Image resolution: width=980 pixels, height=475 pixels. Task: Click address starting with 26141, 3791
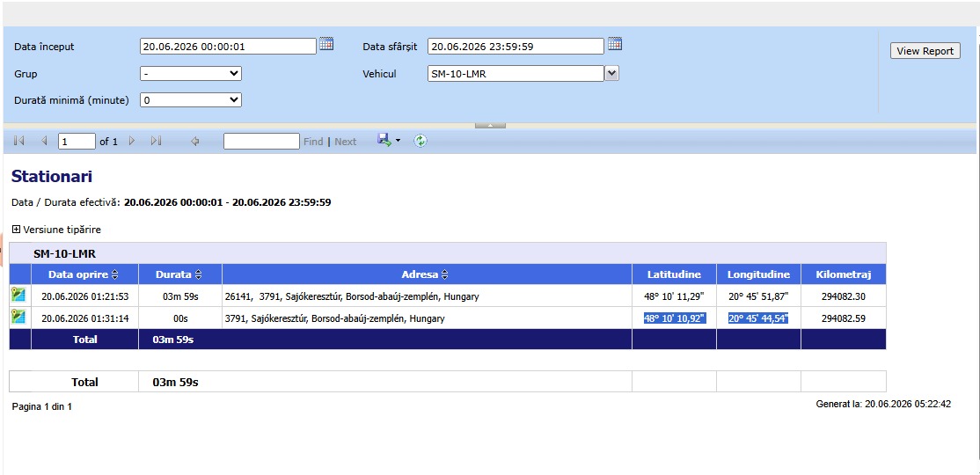click(x=352, y=296)
